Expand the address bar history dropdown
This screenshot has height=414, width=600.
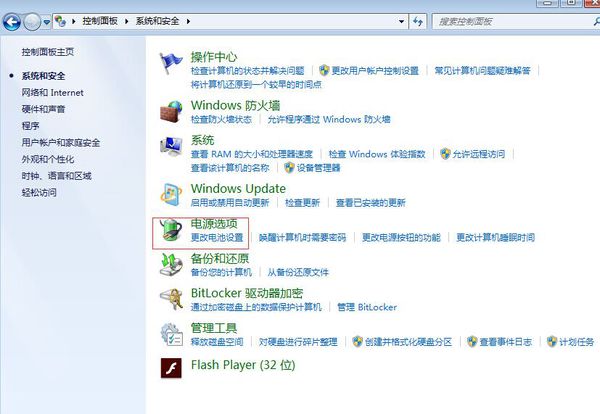pos(401,21)
